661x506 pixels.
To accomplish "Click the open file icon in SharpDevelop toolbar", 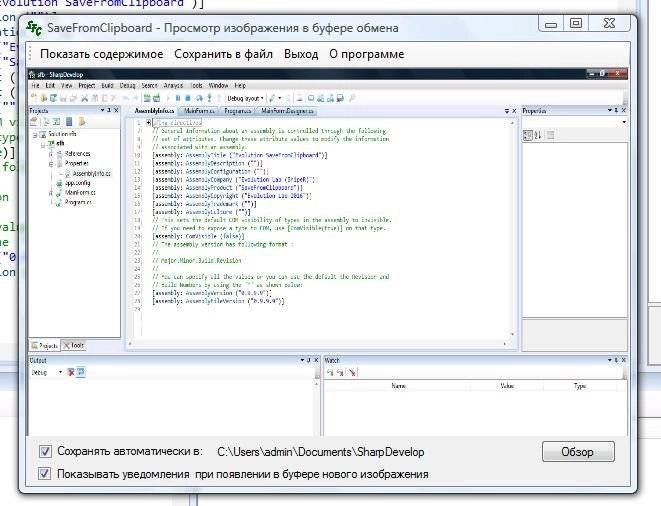I will coord(44,98).
